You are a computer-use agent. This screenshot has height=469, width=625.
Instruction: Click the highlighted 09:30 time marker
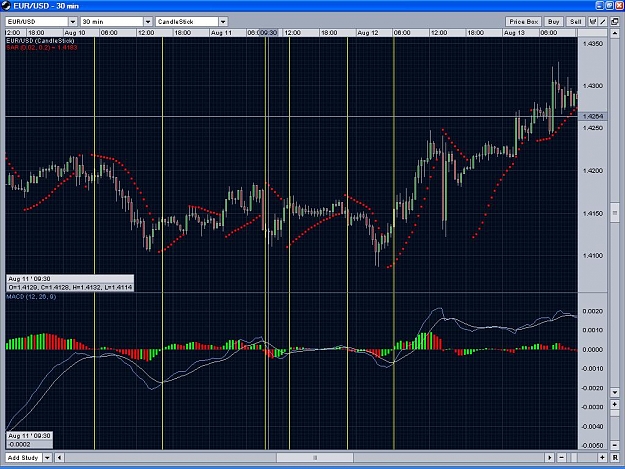point(269,33)
